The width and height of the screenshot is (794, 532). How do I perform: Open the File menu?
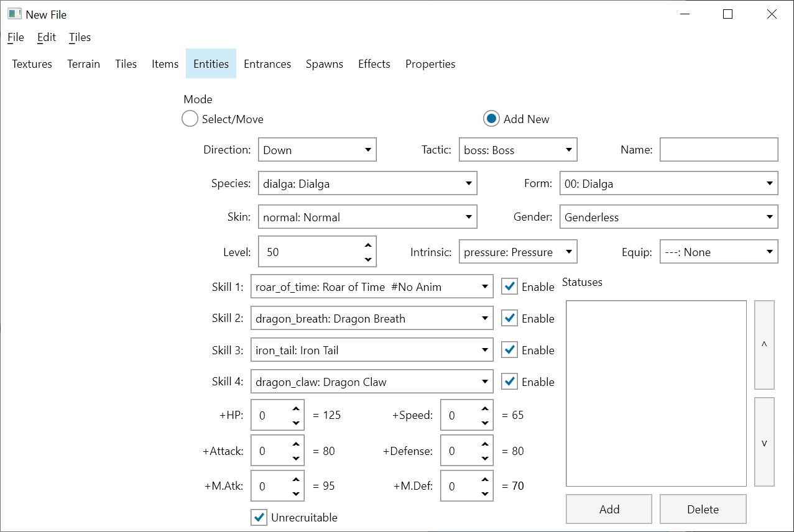click(x=16, y=37)
